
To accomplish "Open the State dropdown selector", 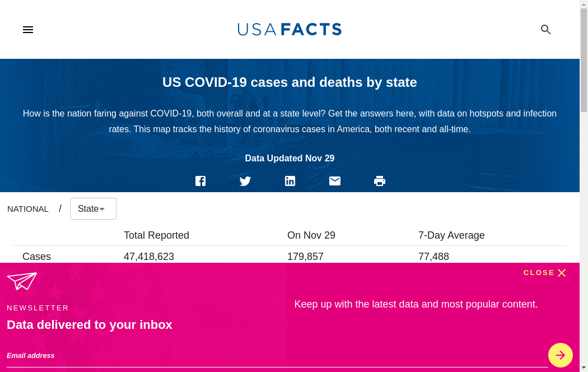I will click(x=93, y=209).
